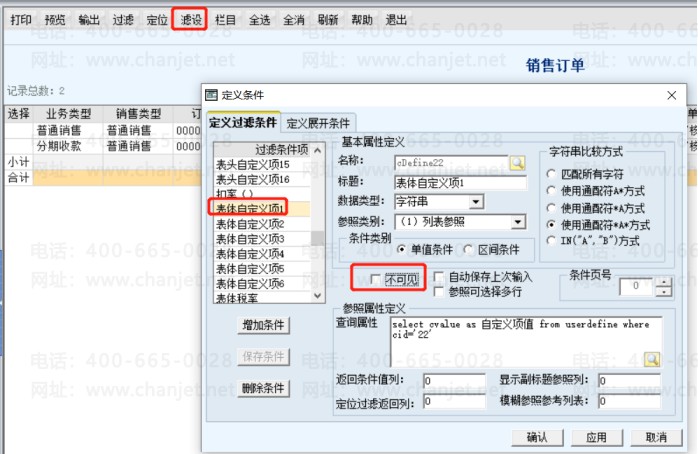
Task: Select 表体自定义项3 in the condition list
Action: [262, 239]
